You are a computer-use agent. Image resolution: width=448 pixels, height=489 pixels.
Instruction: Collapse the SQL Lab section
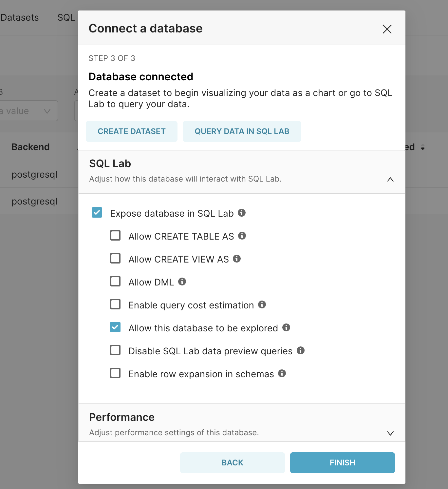click(390, 180)
